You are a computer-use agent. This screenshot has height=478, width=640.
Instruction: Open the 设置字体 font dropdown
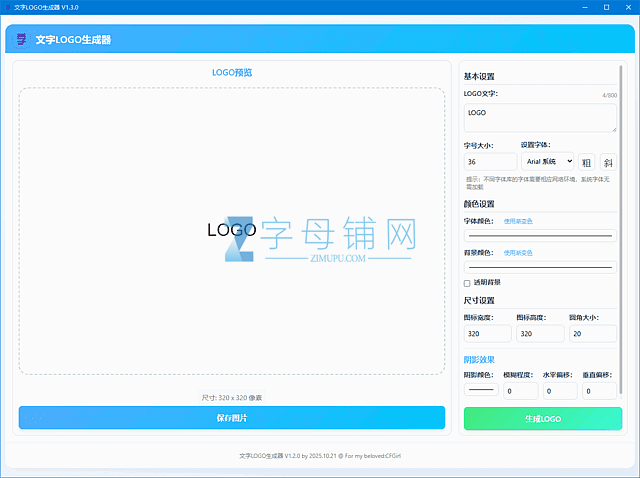pos(548,161)
